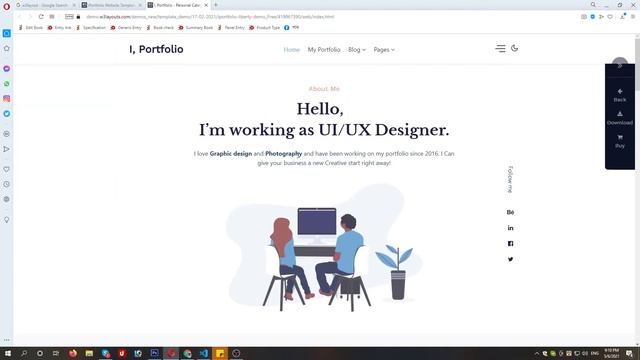Click the Graphic design bold link
The image size is (640, 360).
coord(231,153)
